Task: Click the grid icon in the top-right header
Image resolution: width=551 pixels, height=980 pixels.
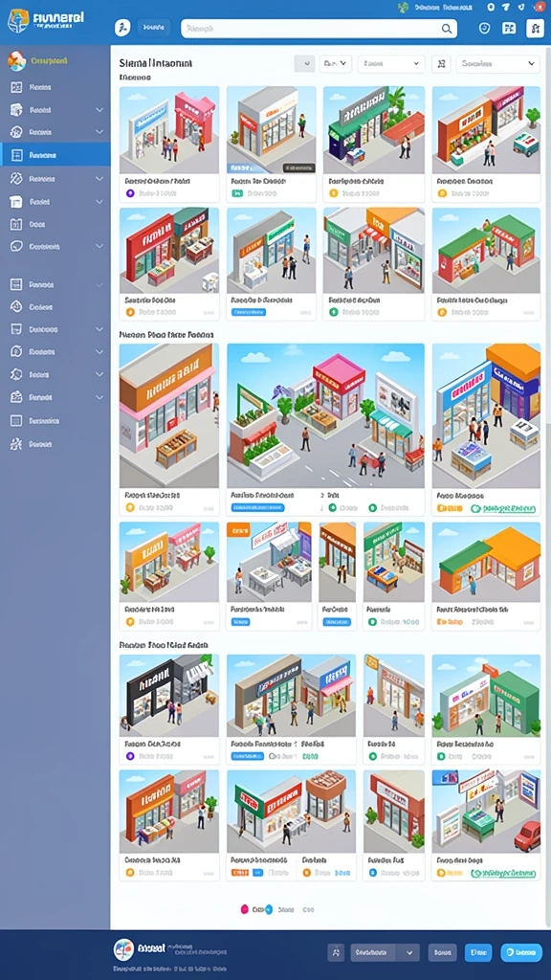Action: 510,28
